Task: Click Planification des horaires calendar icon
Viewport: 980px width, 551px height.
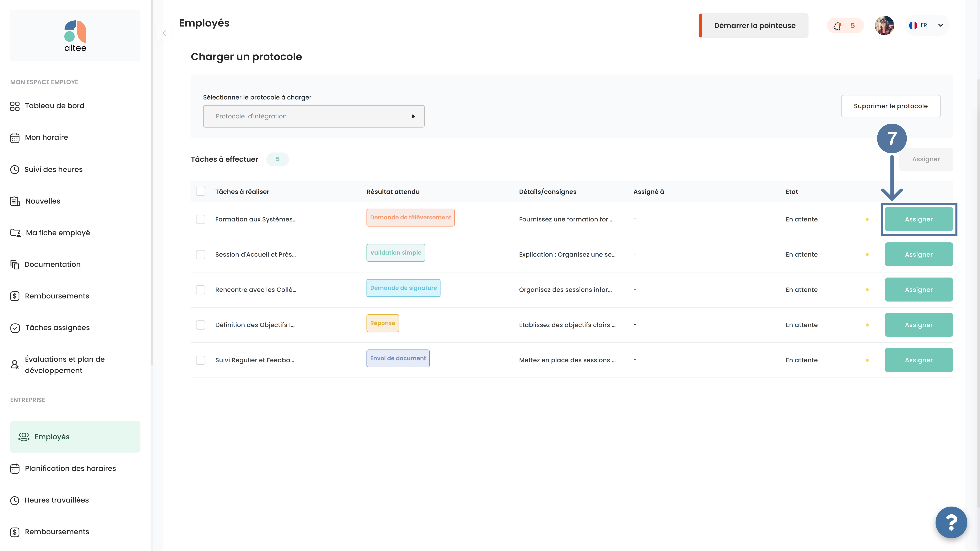Action: (15, 469)
